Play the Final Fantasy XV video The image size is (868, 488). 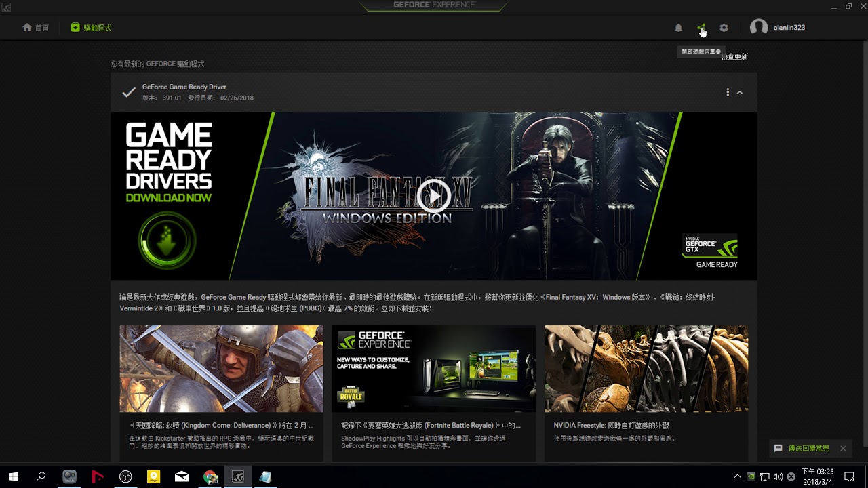point(434,197)
